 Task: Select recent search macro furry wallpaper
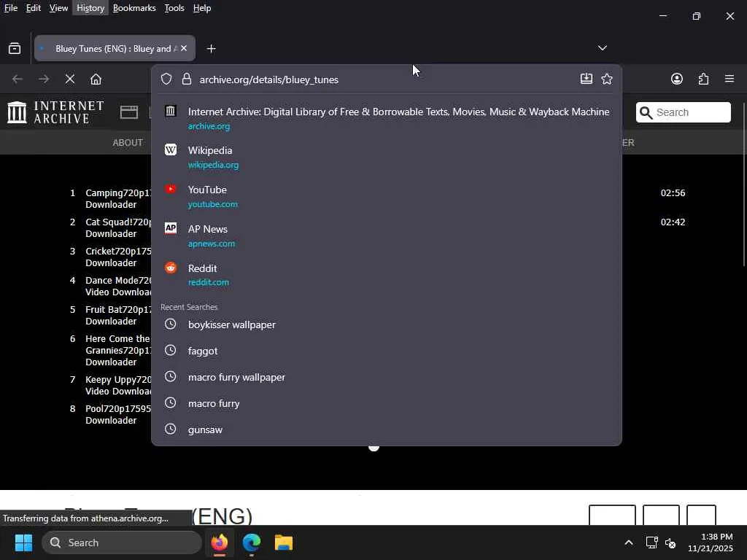387,377
